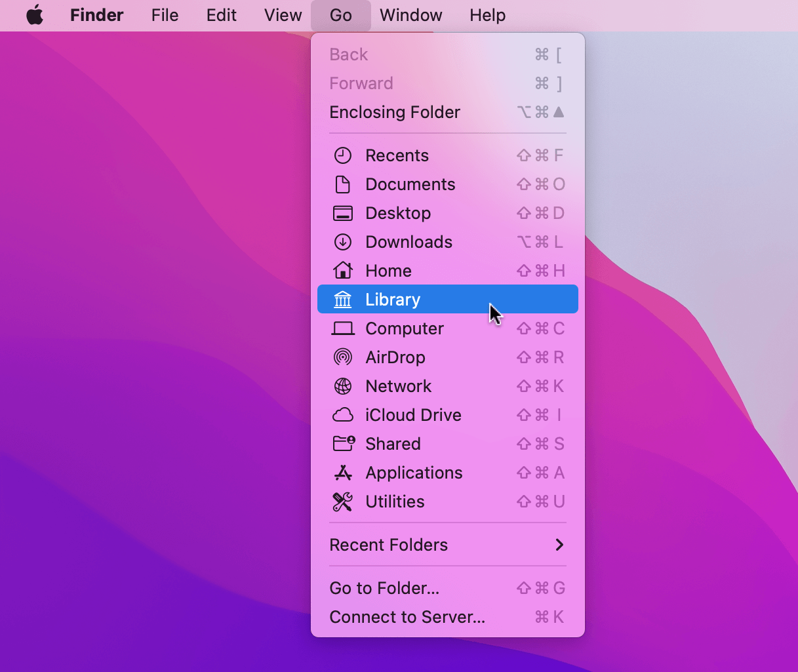Select the highlighted Library entry
The width and height of the screenshot is (798, 672).
448,300
